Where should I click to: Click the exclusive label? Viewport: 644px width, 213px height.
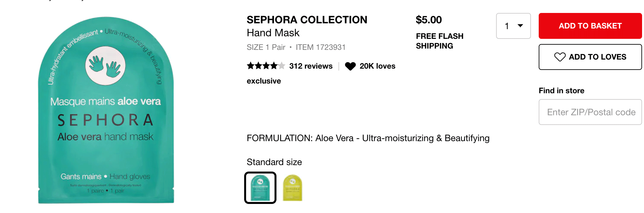click(264, 81)
